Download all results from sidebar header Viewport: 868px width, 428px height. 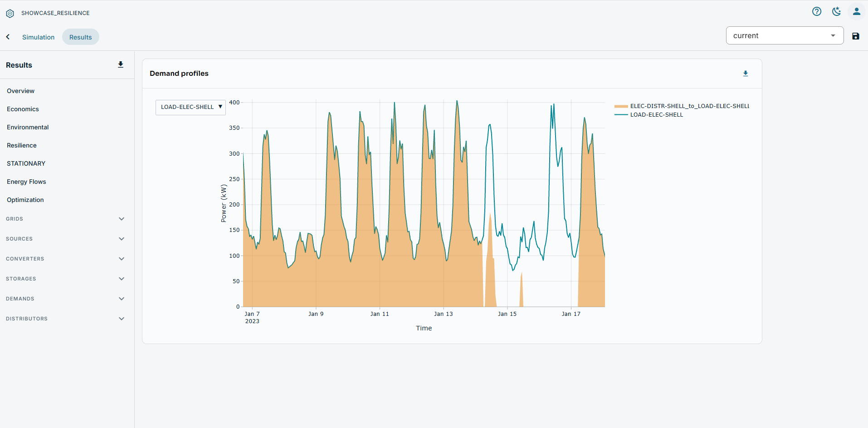[x=121, y=65]
